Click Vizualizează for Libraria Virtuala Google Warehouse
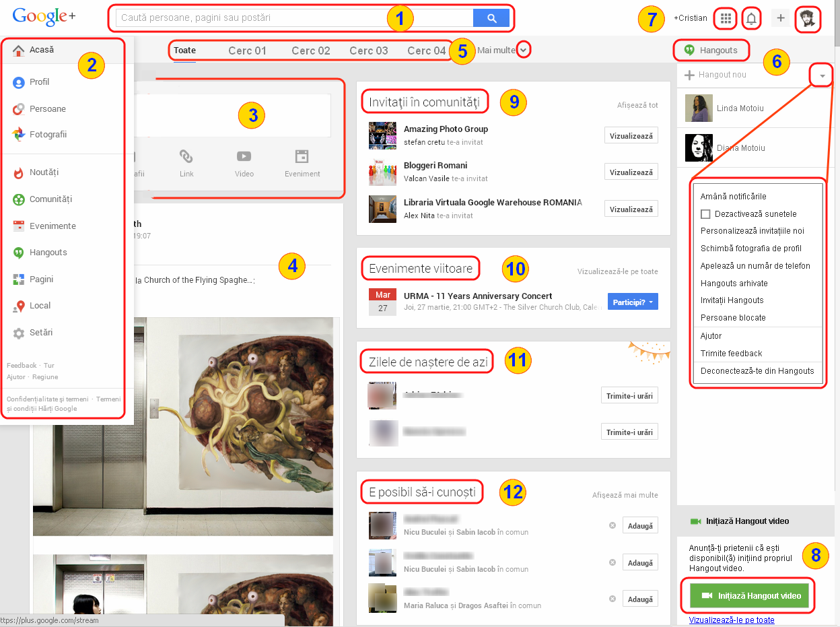Screen dimensions: 840x627 tap(631, 209)
